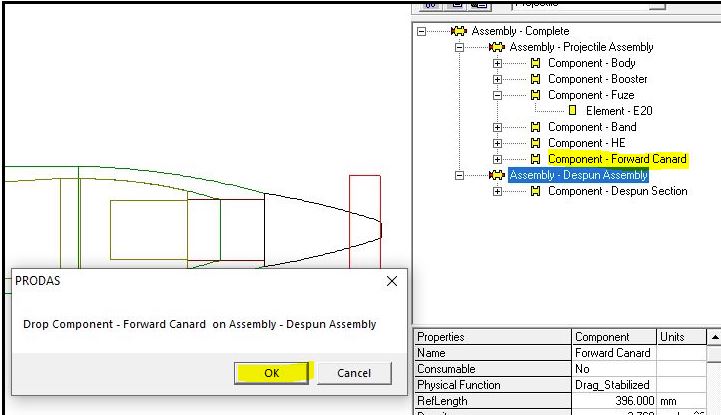Expand the Component - Forward Canard node

498,159
